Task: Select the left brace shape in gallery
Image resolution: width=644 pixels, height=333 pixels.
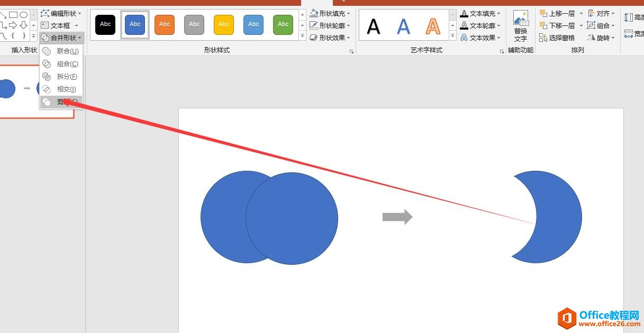Action: pos(13,35)
